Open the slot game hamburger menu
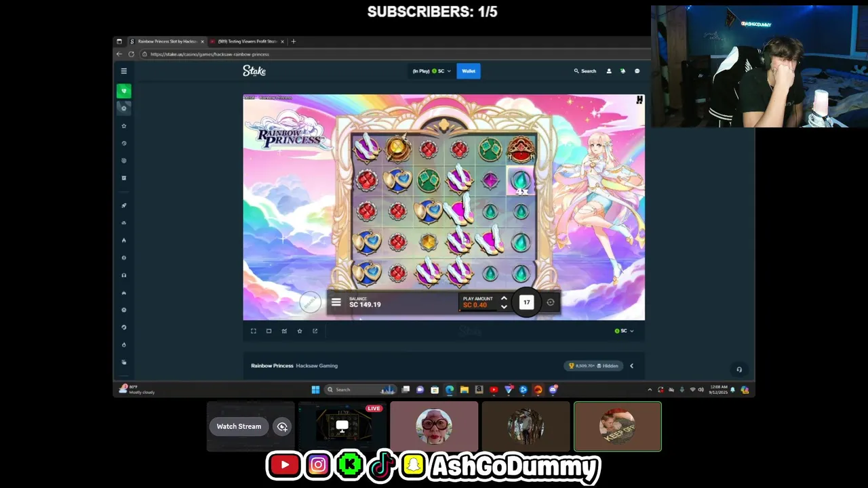The height and width of the screenshot is (488, 868). point(336,302)
